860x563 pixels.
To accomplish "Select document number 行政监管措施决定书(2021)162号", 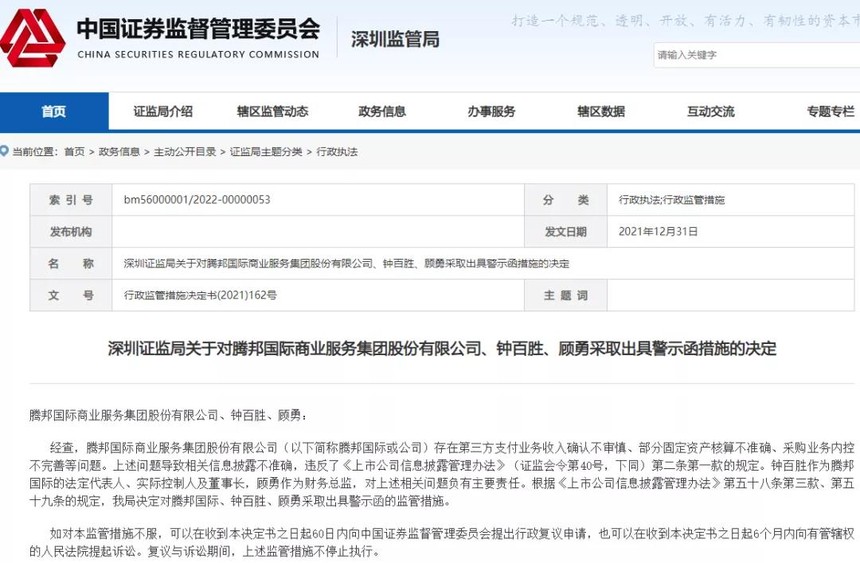I will (200, 295).
